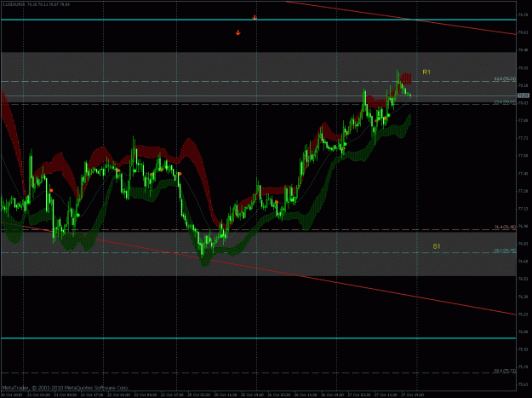Click the -50.0 Fibonacci level label

tap(505, 371)
